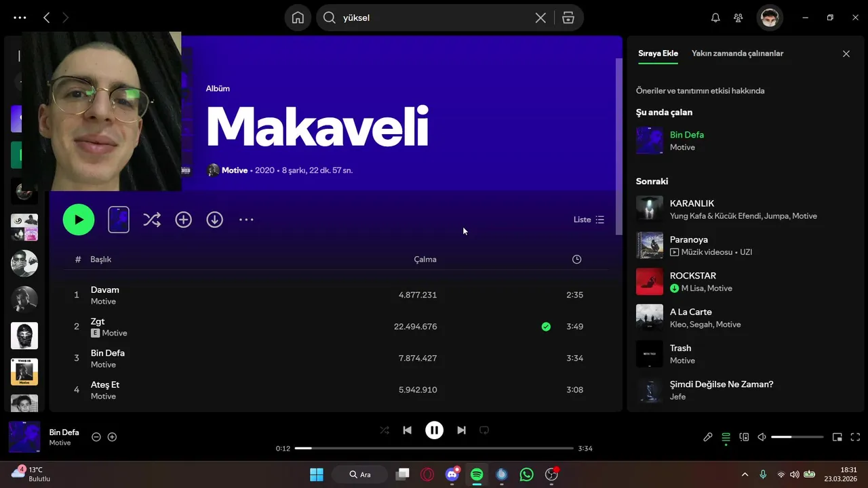868x488 pixels.
Task: Open the miniplayer
Action: pos(837,437)
